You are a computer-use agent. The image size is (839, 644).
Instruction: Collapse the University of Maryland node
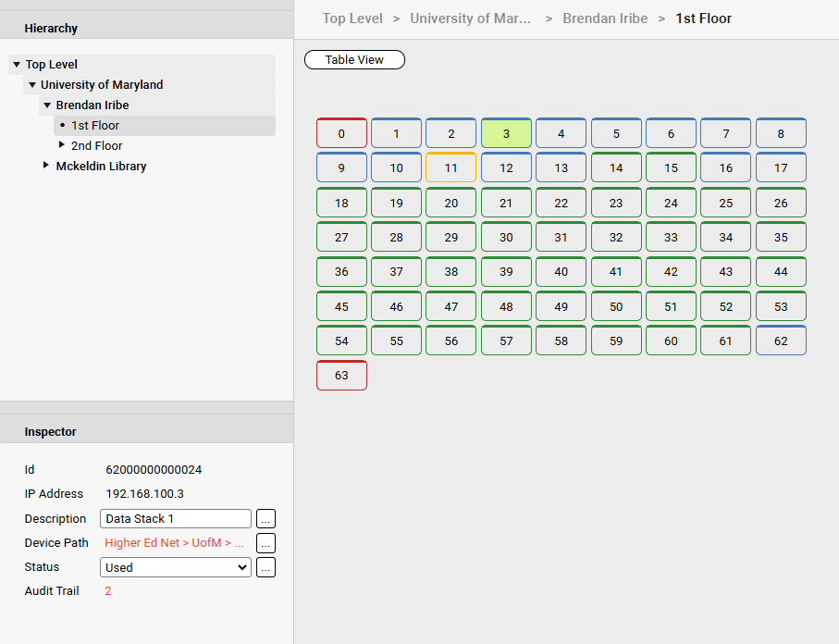pos(32,85)
